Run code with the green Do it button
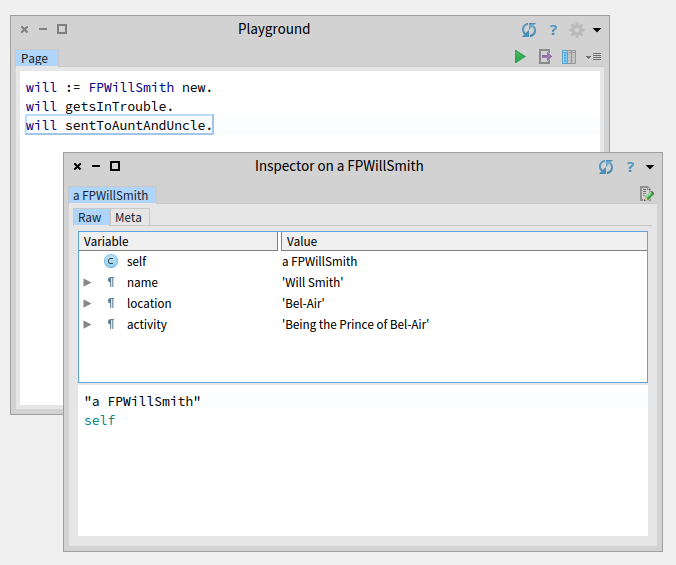This screenshot has height=565, width=676. (520, 56)
